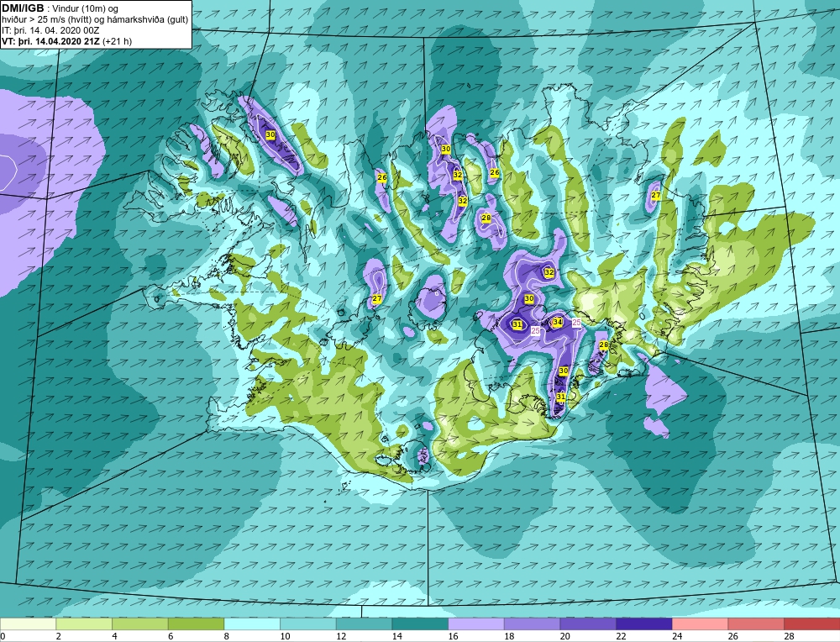Click the legend scale value 24
This screenshot has height=642, width=840.
click(676, 636)
